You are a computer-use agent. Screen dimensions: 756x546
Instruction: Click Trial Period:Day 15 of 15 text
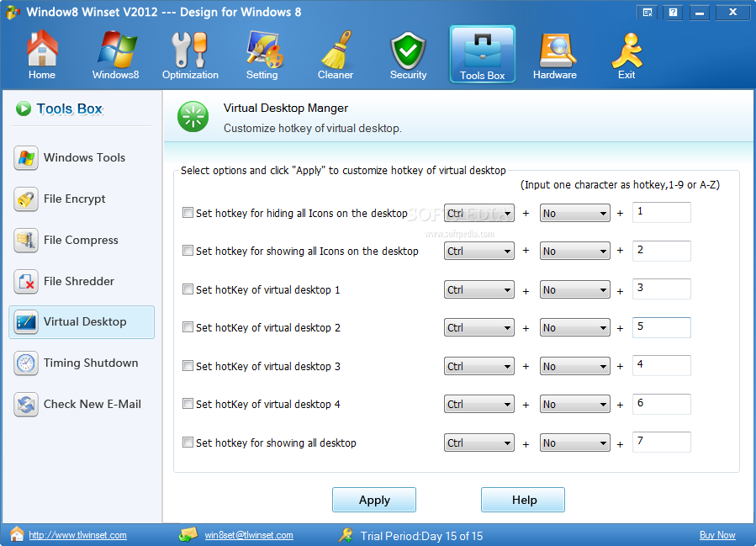click(421, 536)
